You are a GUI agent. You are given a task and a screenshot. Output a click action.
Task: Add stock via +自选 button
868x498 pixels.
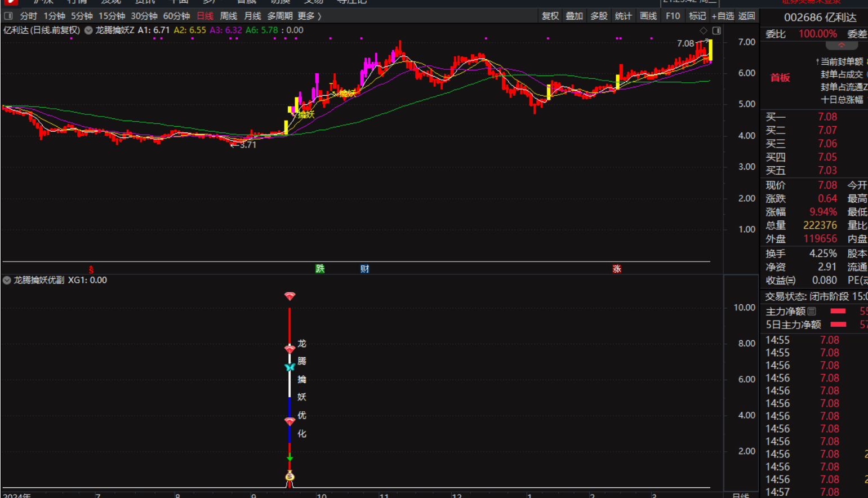click(x=723, y=16)
